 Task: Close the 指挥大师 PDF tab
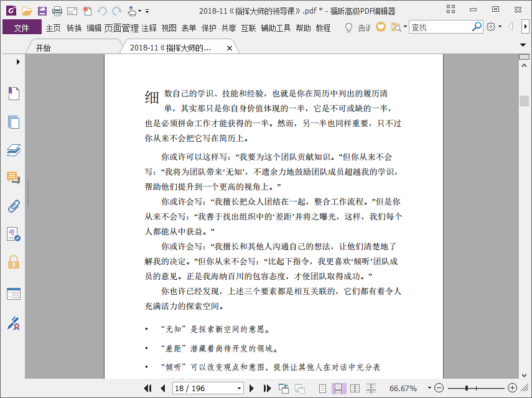(x=230, y=48)
